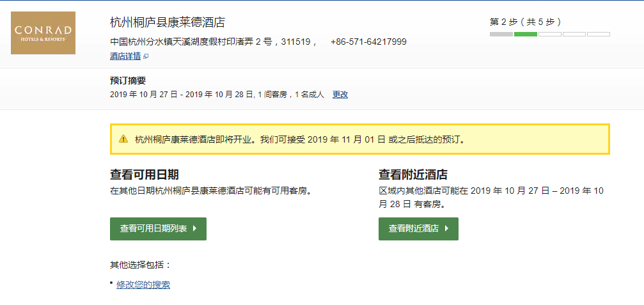Click the hotel address ending in 311519
The height and width of the screenshot is (305, 644).
213,42
